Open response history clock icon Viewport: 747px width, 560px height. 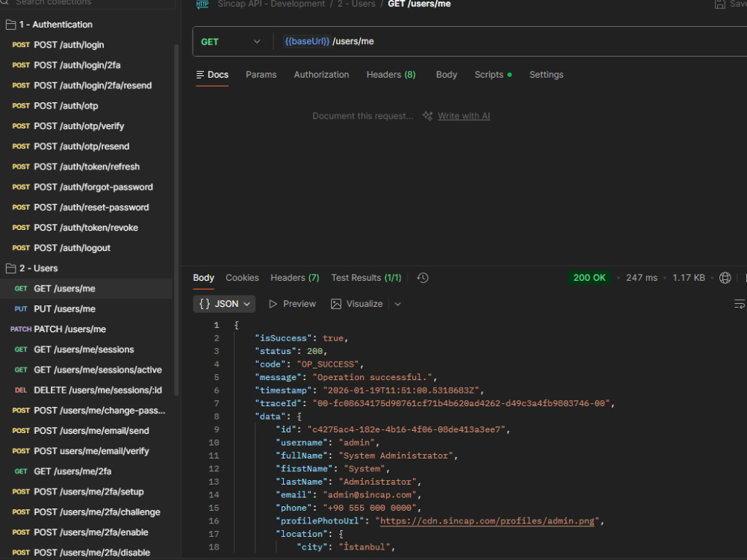point(423,278)
